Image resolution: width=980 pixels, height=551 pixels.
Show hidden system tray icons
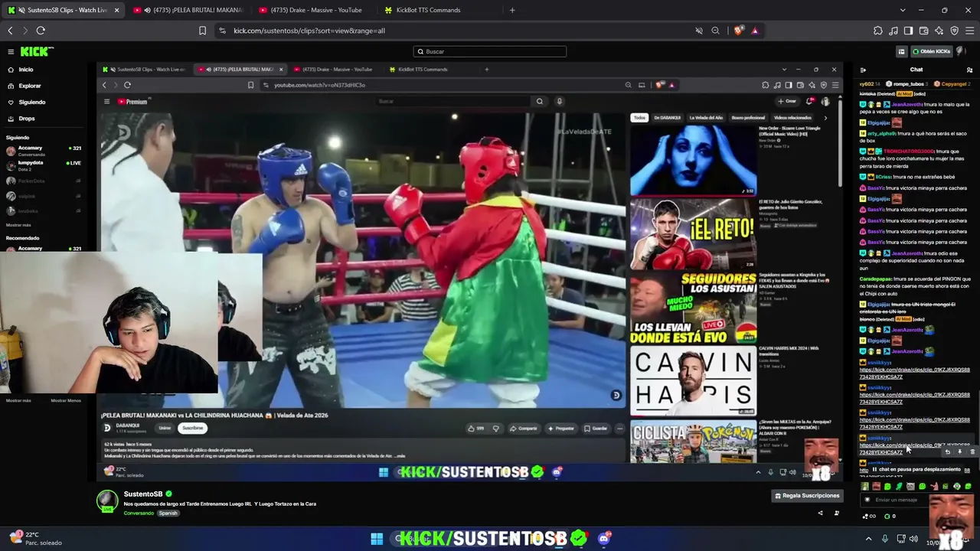(868, 539)
